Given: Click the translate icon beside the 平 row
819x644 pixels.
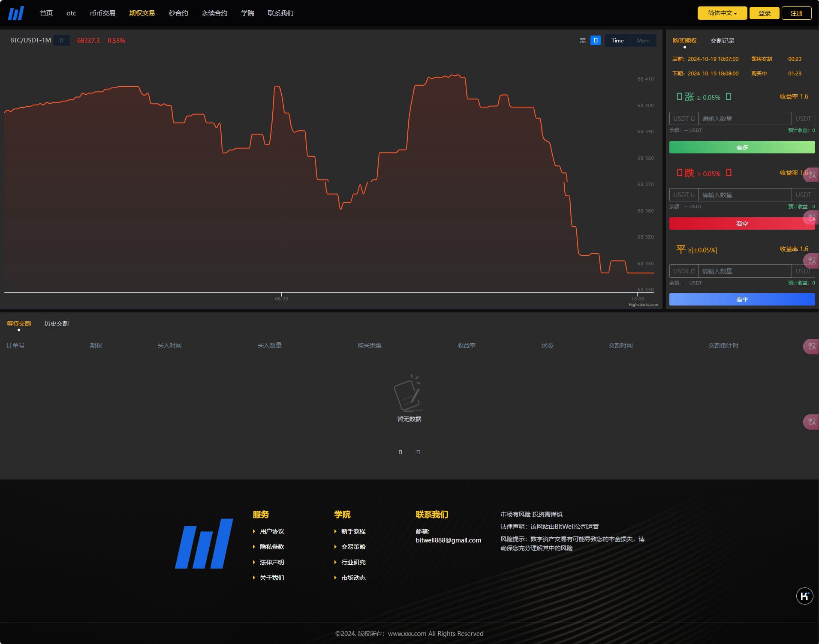Looking at the screenshot, I should coord(811,261).
